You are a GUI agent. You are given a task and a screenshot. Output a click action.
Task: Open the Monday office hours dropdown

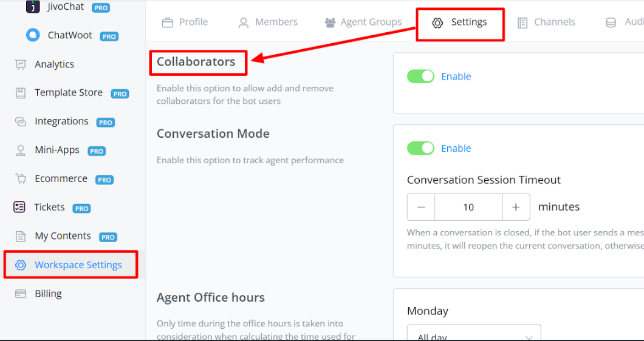point(474,334)
